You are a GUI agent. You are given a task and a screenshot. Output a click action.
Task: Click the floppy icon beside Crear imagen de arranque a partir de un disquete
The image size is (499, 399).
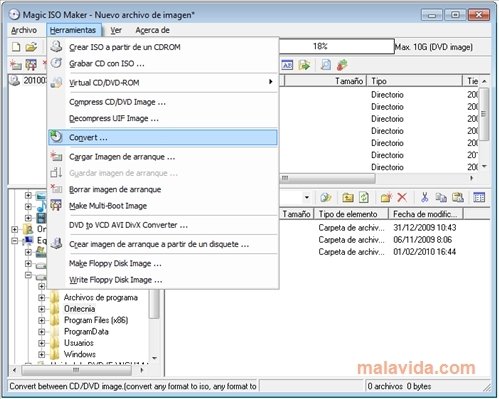click(x=56, y=243)
